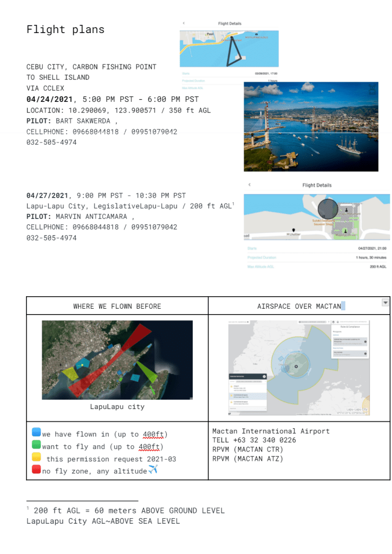This screenshot has width=392, height=554.
Task: Click the red square legend marker
Action: 36,471
